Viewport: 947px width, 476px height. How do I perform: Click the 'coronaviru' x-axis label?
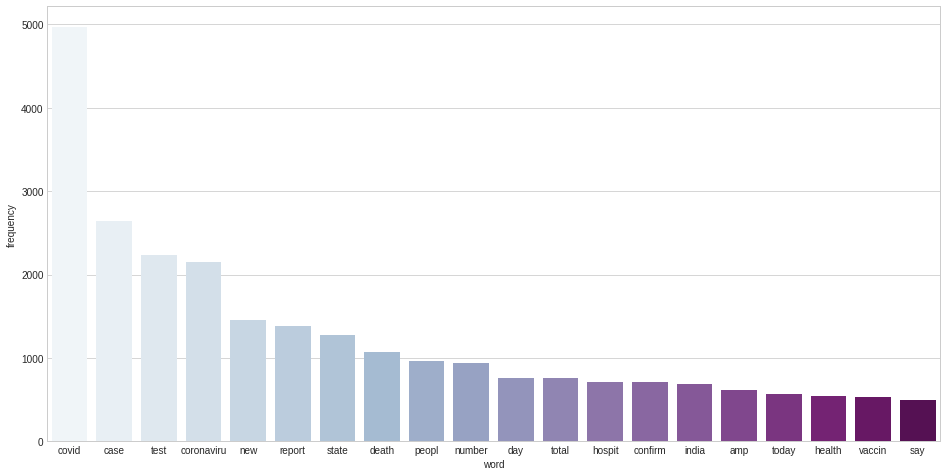pyautogui.click(x=204, y=451)
